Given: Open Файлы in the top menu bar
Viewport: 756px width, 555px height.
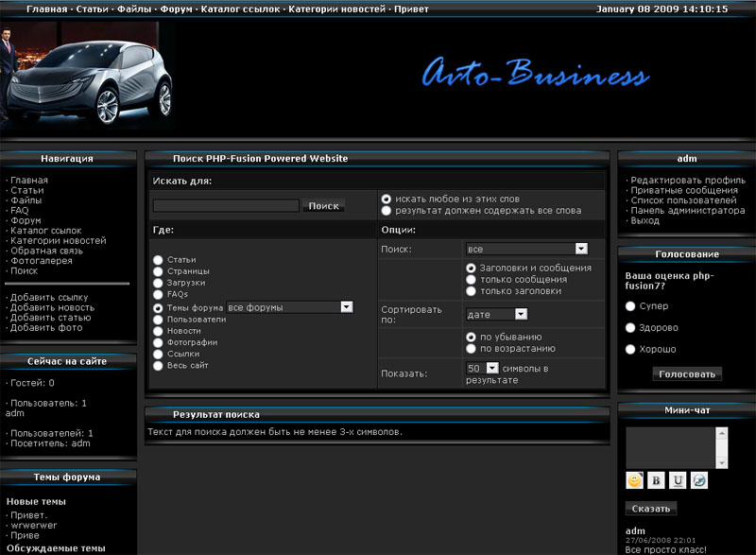Looking at the screenshot, I should 134,9.
